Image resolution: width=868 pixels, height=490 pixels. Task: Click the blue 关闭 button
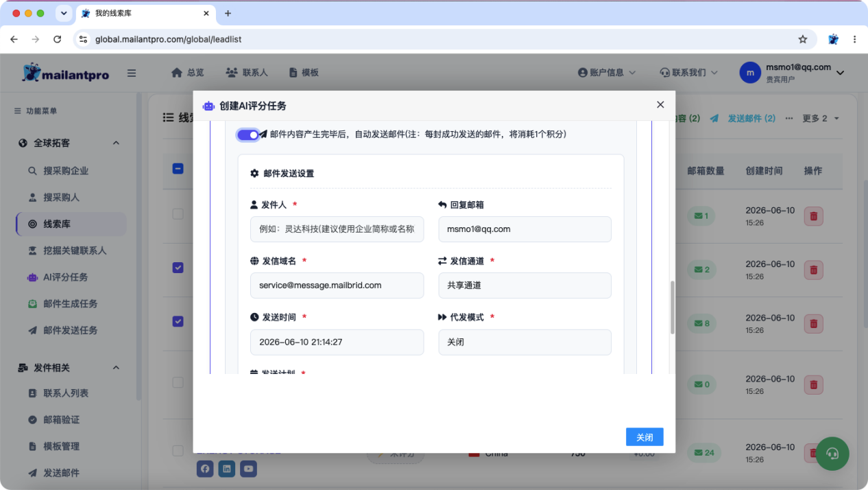point(644,437)
